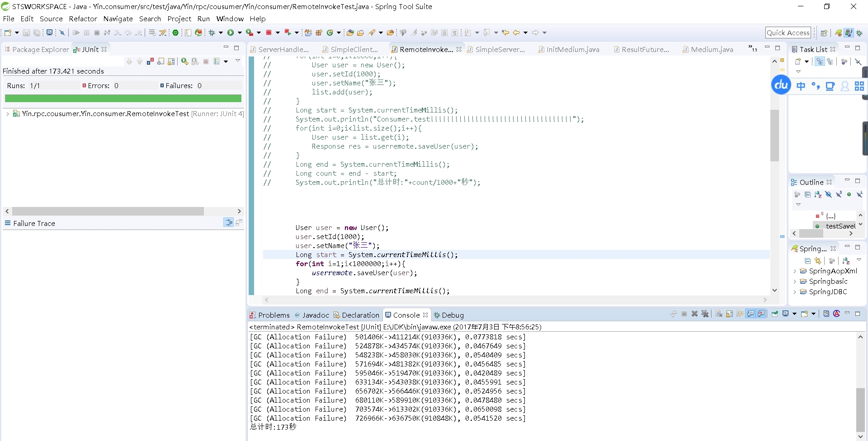Click the New file wizard icon
The image size is (868, 441).
(x=8, y=33)
